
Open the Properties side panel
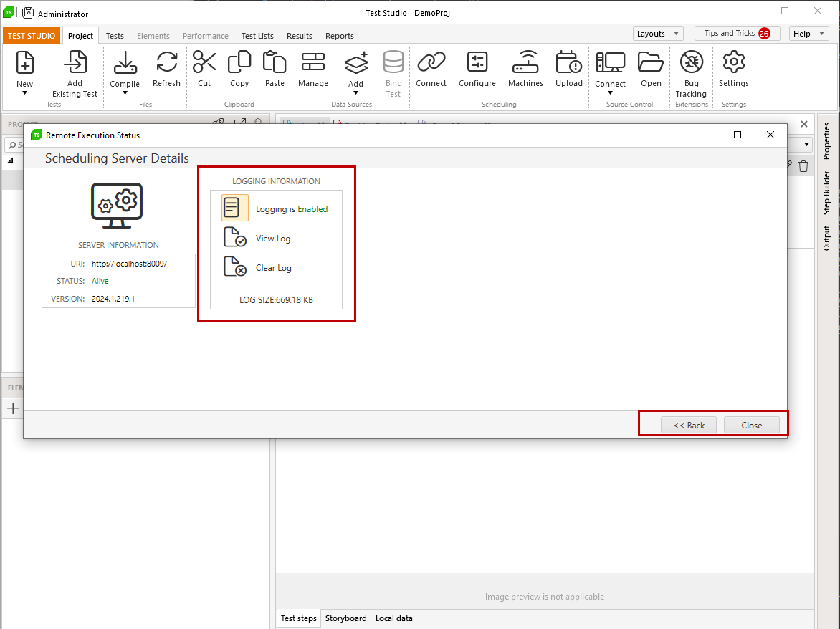pos(826,141)
